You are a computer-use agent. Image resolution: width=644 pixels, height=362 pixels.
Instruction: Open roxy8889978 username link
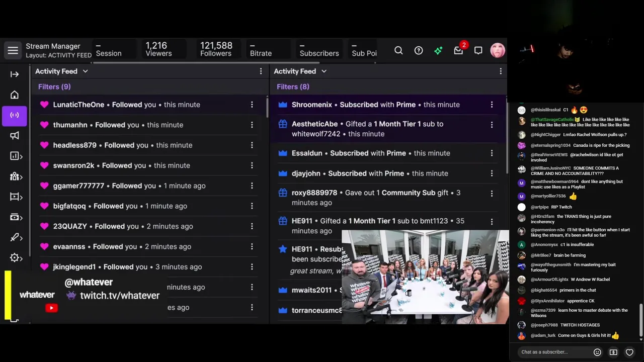(314, 193)
